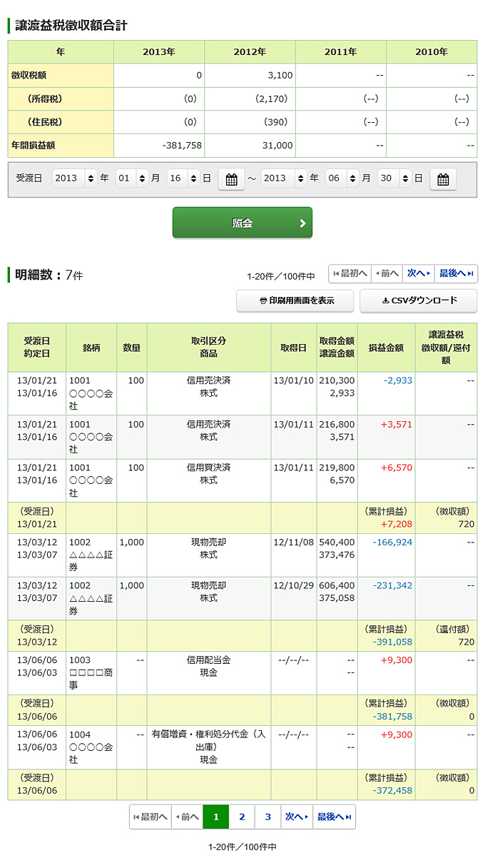Click the 損益金額 column header
The image size is (485, 868).
pyautogui.click(x=386, y=348)
